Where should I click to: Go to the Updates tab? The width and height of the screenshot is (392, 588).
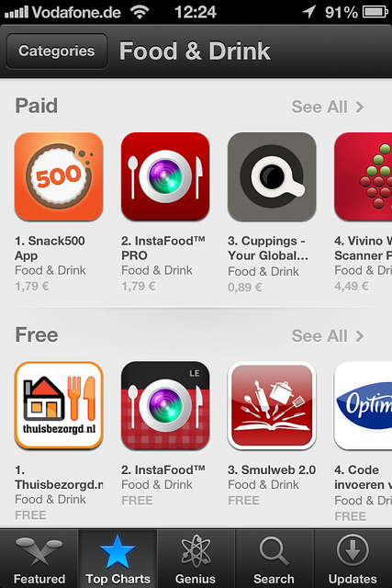point(353,559)
